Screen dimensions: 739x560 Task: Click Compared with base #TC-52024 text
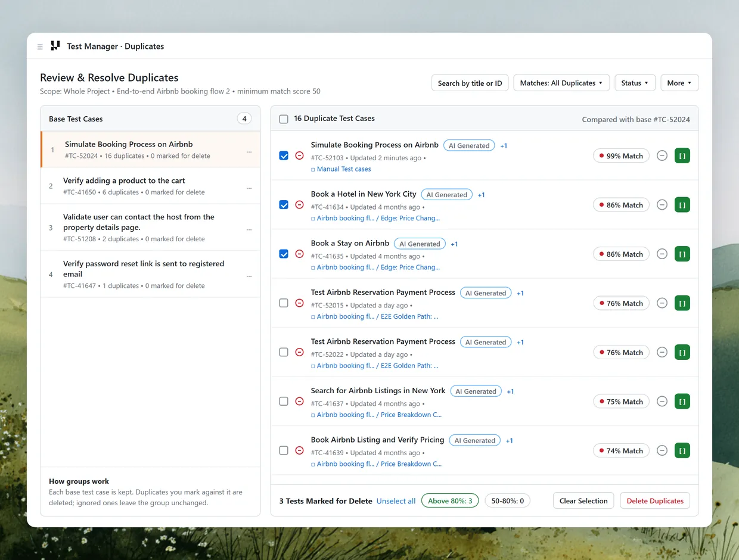pos(636,119)
